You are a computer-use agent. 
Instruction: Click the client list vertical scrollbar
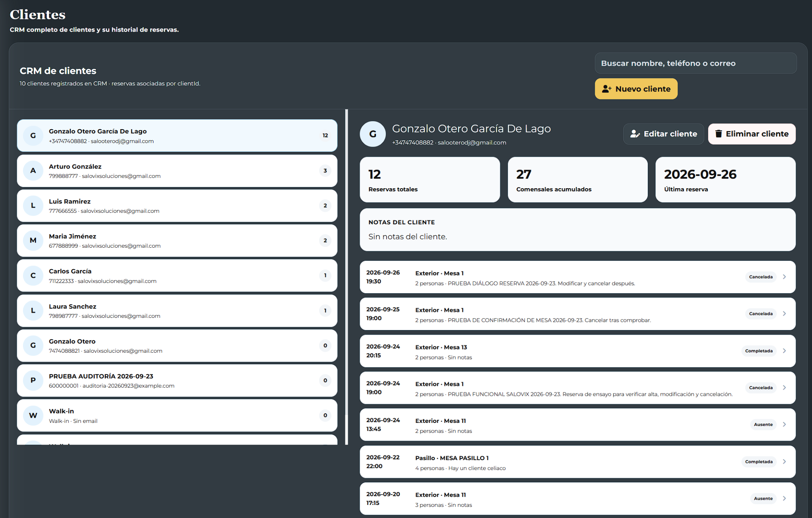tap(347, 262)
